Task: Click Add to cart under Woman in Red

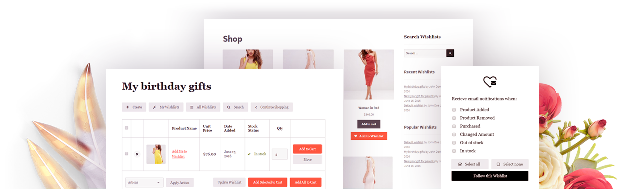Action: pos(369,124)
